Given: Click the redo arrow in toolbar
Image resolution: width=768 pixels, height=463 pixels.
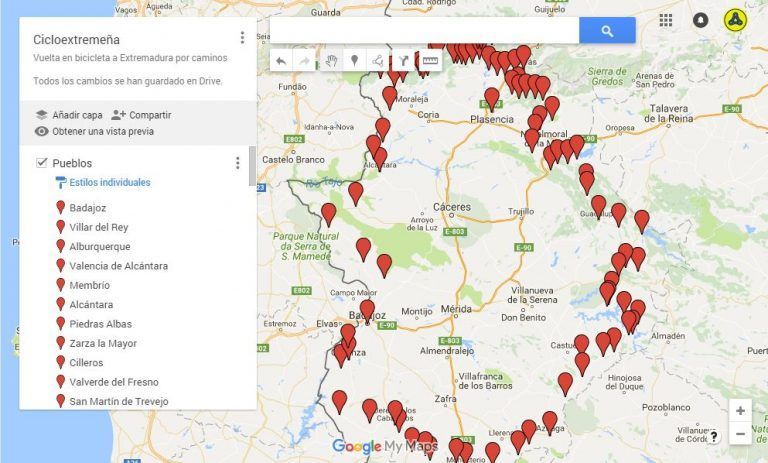Looking at the screenshot, I should [x=304, y=61].
